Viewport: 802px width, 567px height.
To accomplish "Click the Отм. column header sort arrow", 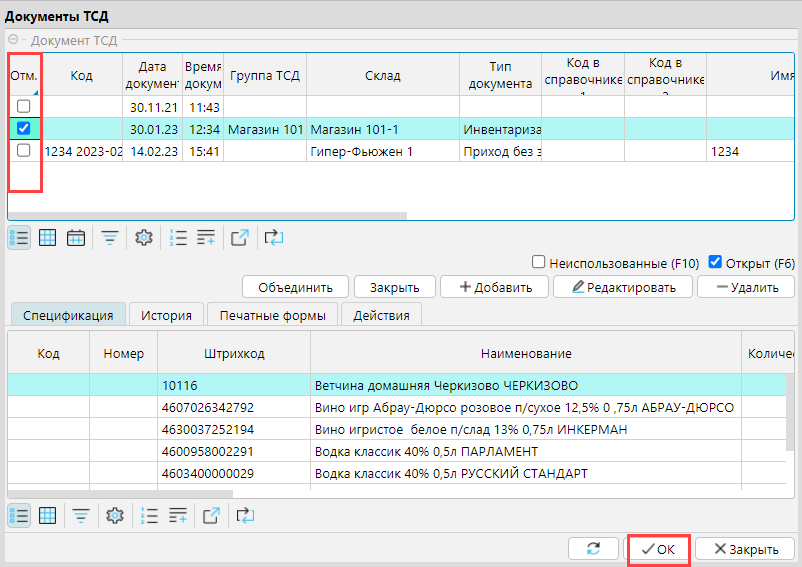I will [x=37, y=90].
